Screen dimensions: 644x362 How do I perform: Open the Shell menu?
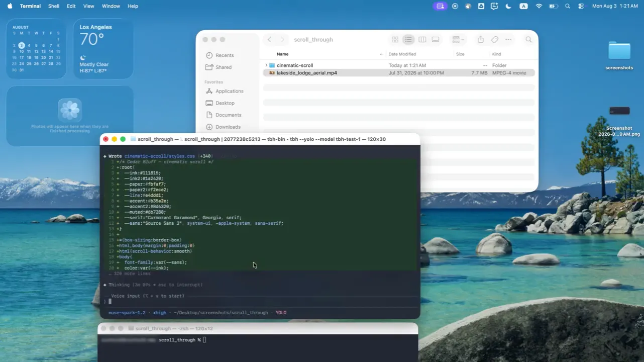[54, 6]
